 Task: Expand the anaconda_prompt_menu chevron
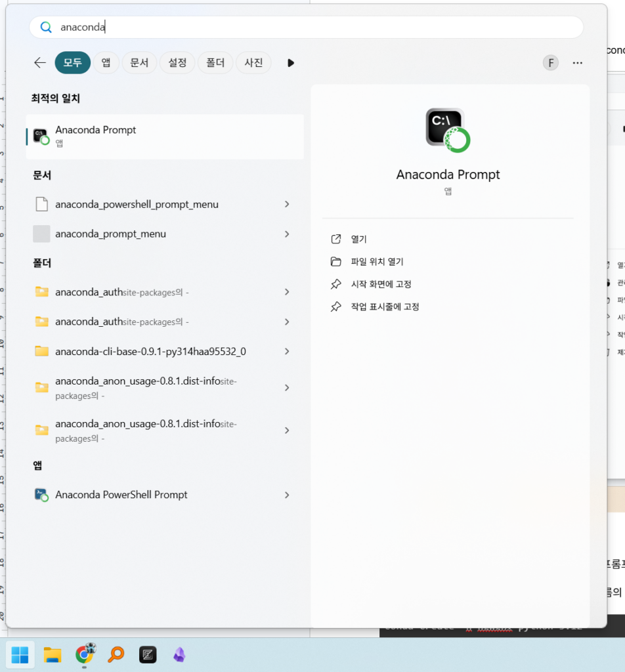pos(287,234)
